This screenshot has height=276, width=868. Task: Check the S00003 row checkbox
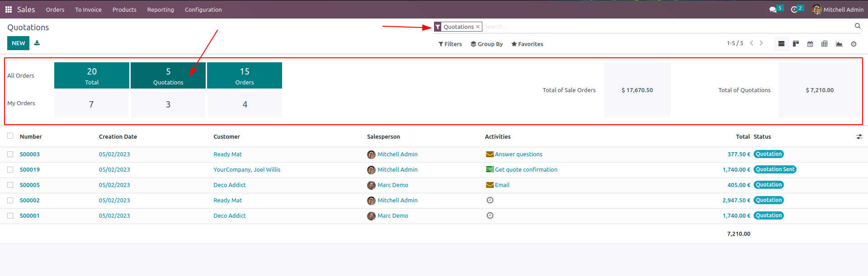pyautogui.click(x=10, y=154)
